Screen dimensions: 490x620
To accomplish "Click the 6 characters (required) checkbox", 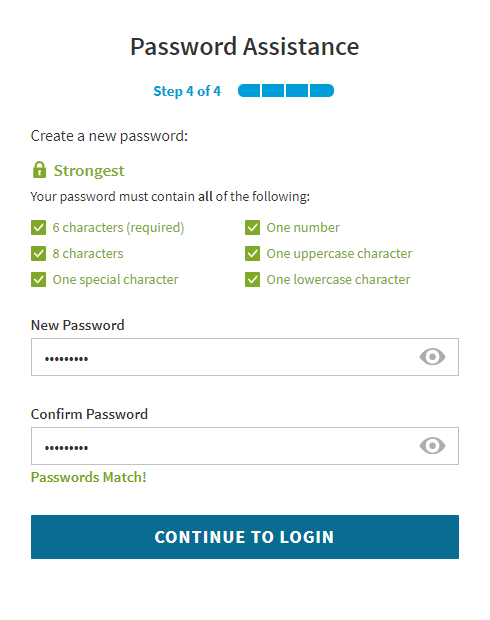I will point(38,228).
